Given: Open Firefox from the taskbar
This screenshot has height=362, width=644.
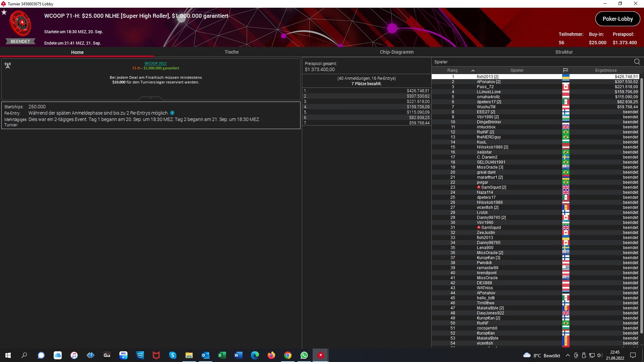Looking at the screenshot, I should pyautogui.click(x=271, y=355).
